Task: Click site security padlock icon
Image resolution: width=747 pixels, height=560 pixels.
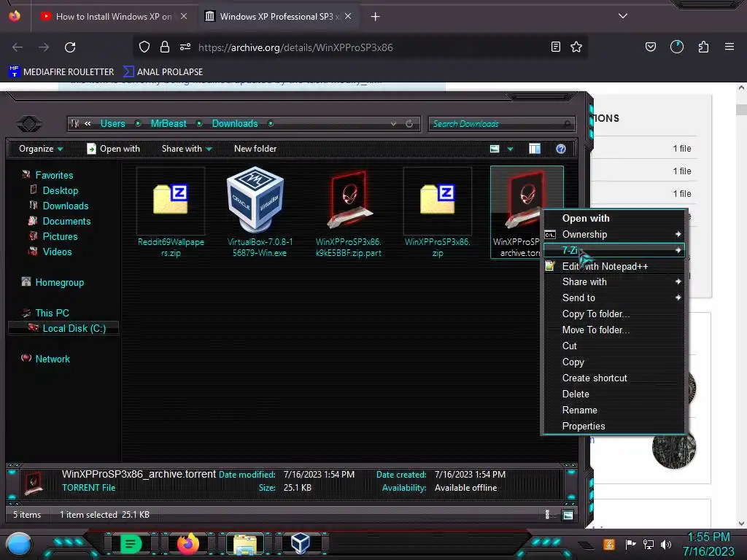Action: point(165,47)
